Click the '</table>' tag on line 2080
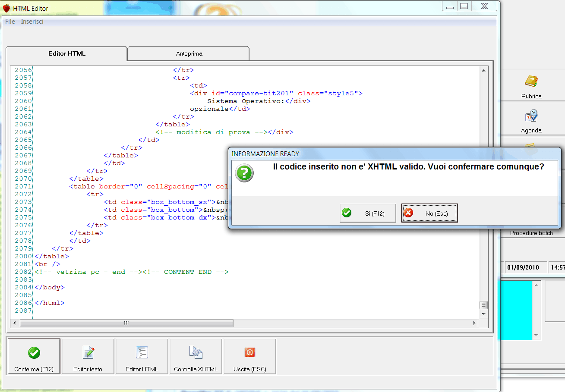 52,256
